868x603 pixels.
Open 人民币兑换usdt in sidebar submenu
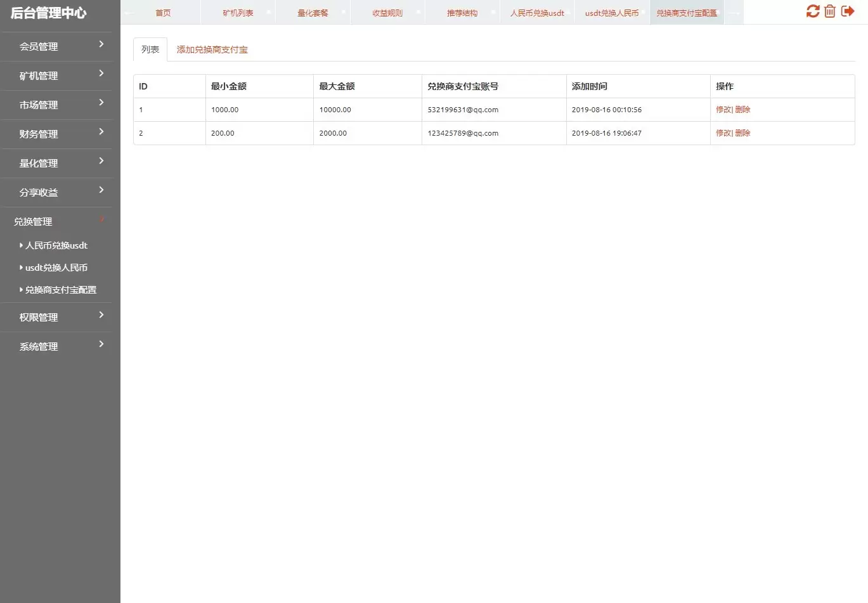(x=56, y=245)
